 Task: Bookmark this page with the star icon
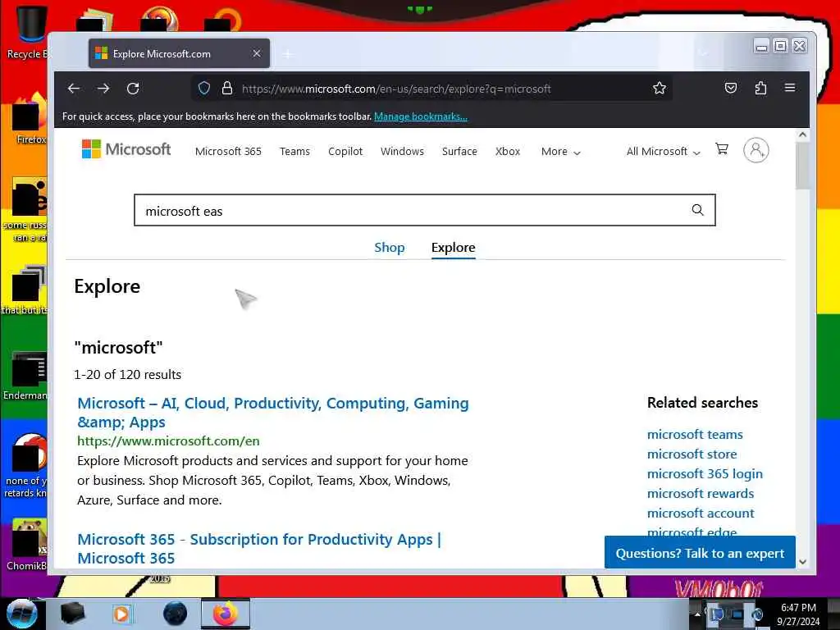click(660, 89)
